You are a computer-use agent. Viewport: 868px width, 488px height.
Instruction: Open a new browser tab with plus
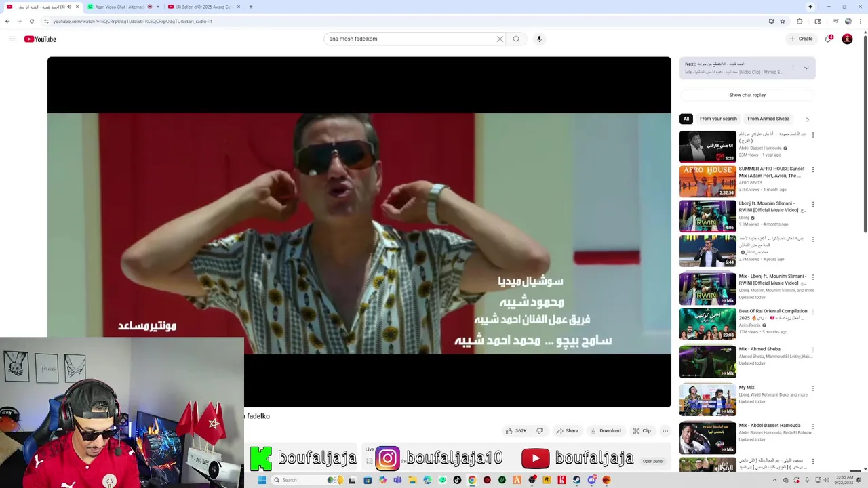pyautogui.click(x=251, y=7)
